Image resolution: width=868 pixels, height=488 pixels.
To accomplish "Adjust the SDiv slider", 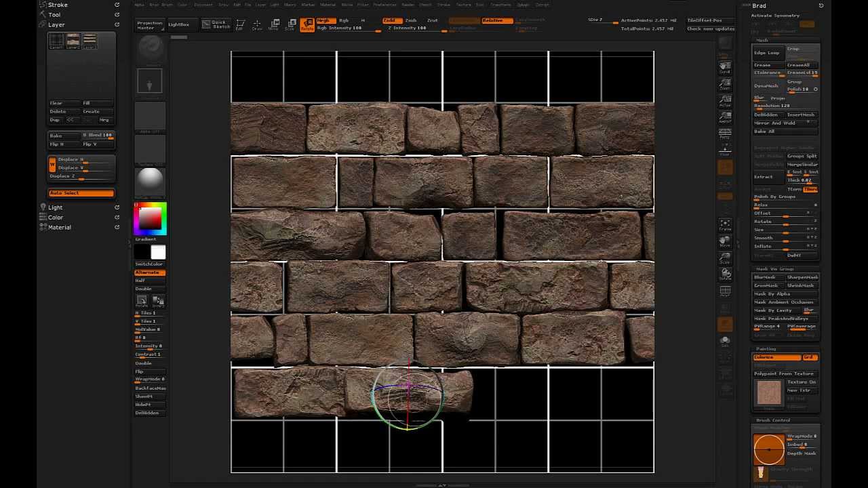I will click(x=602, y=20).
